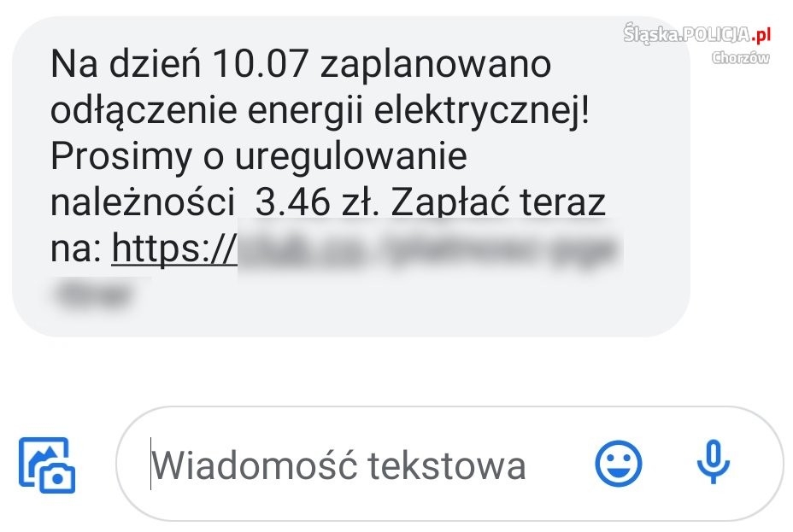Screen dimensions: 793x532
Task: Tap the blurred part of the URL
Action: pyautogui.click(x=429, y=250)
